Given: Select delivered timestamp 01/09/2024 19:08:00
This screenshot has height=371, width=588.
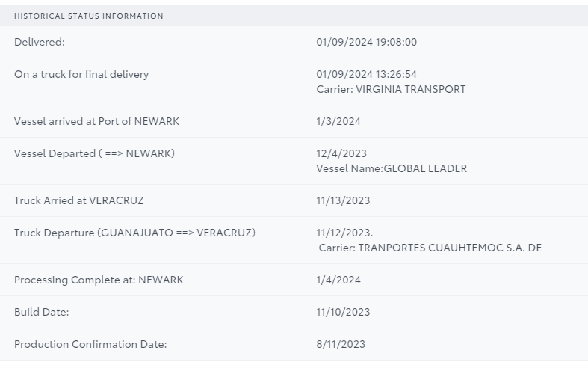Looking at the screenshot, I should coord(366,42).
